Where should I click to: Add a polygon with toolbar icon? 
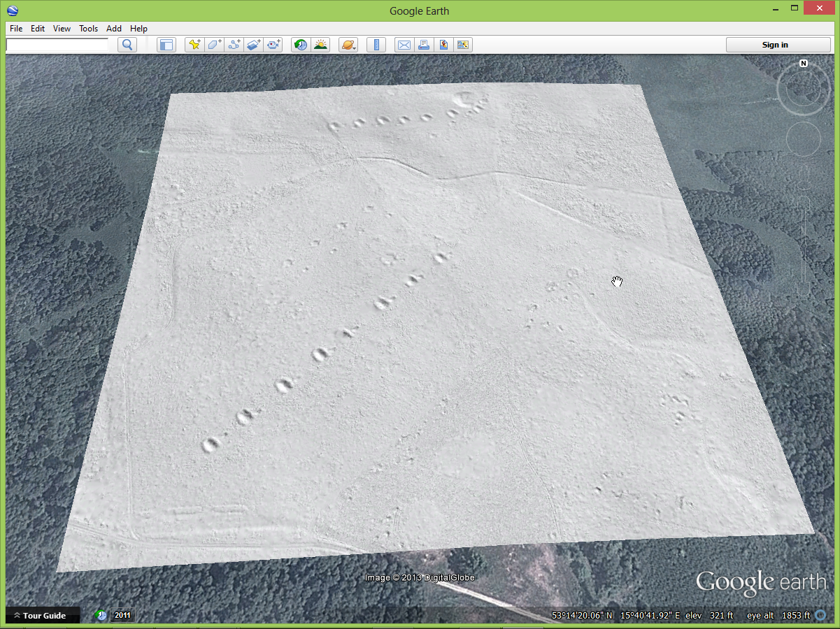pos(214,45)
